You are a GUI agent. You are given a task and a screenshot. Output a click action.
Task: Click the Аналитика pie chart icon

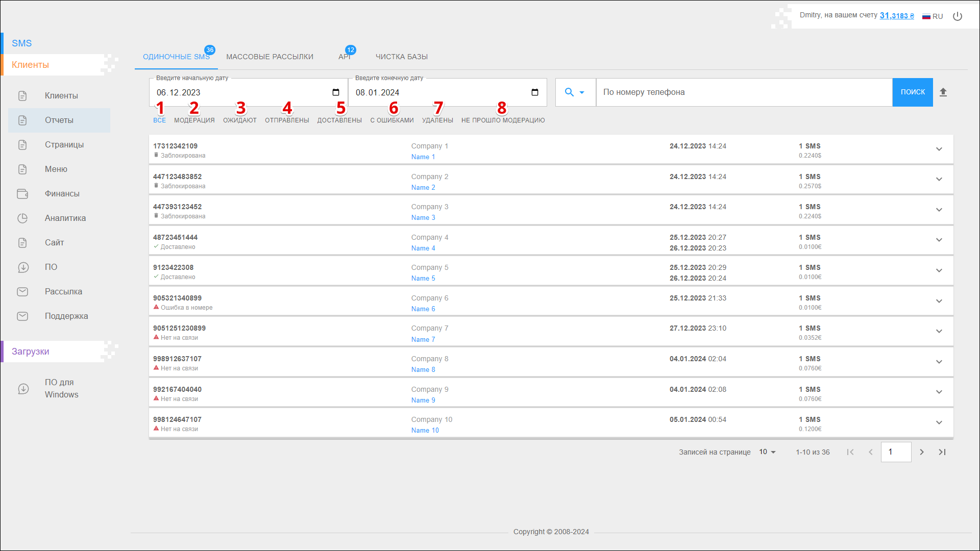click(22, 218)
